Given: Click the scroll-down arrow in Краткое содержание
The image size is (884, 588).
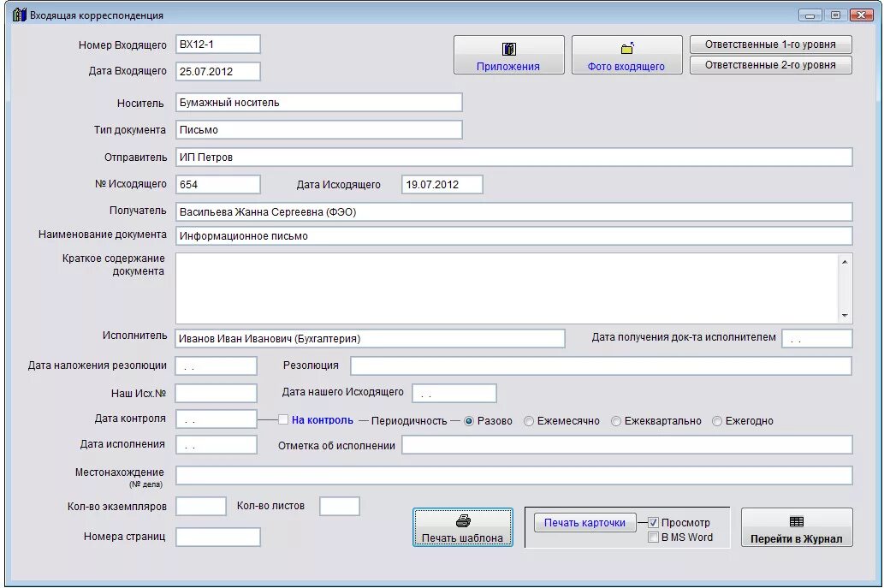Looking at the screenshot, I should pyautogui.click(x=845, y=316).
